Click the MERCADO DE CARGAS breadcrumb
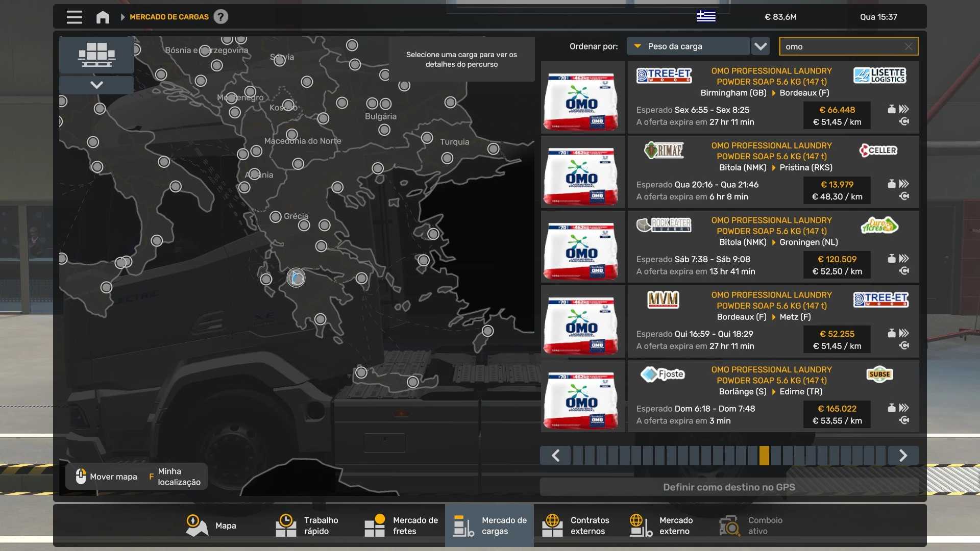This screenshot has width=980, height=551. point(169,17)
